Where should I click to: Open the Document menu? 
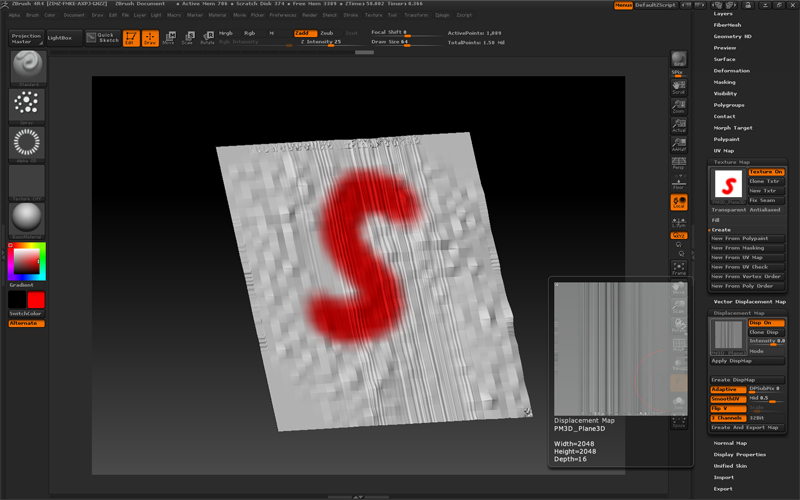tap(74, 15)
